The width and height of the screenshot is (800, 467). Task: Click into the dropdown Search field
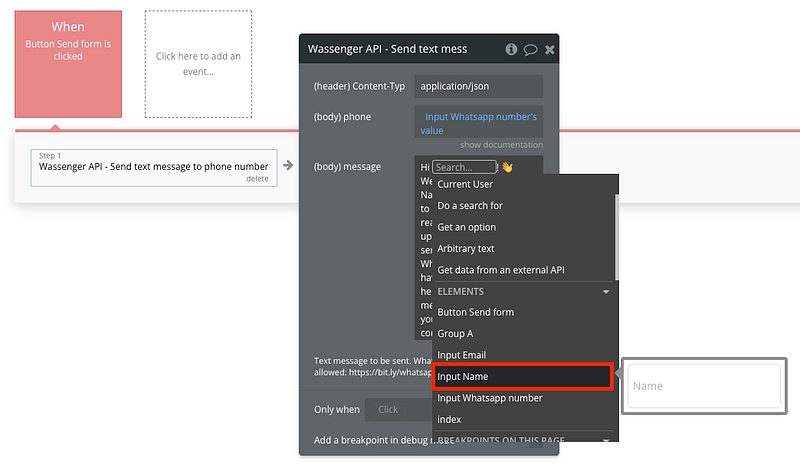tap(465, 167)
